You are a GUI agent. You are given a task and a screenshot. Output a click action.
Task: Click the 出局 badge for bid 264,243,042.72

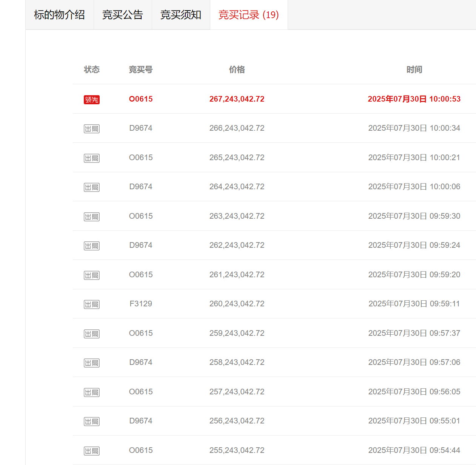(92, 187)
